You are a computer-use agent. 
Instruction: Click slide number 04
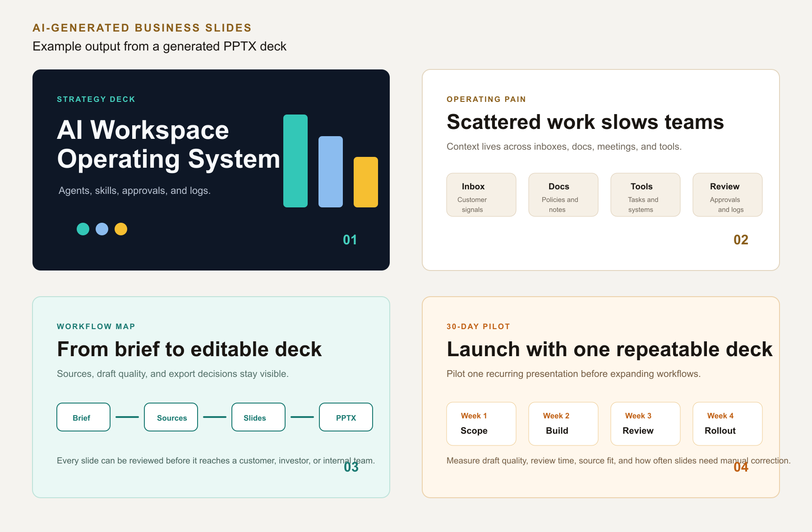tap(741, 467)
